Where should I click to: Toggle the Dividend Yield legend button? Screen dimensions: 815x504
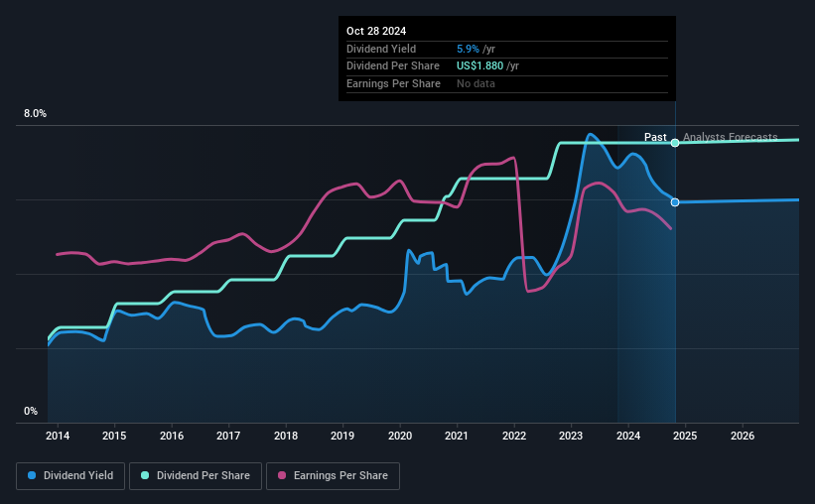70,476
